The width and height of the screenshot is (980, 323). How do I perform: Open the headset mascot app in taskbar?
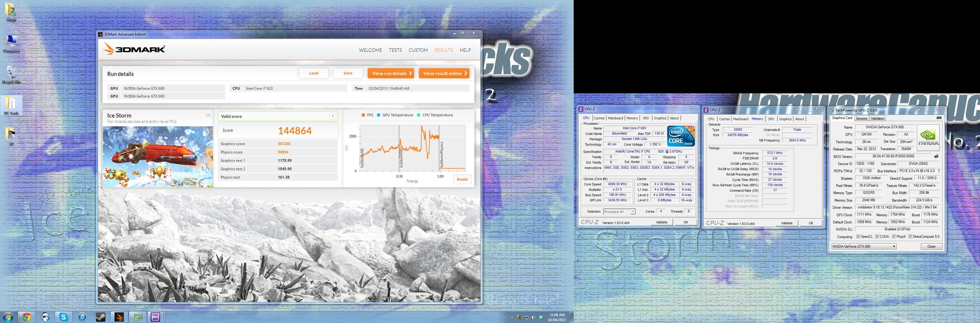pyautogui.click(x=45, y=317)
